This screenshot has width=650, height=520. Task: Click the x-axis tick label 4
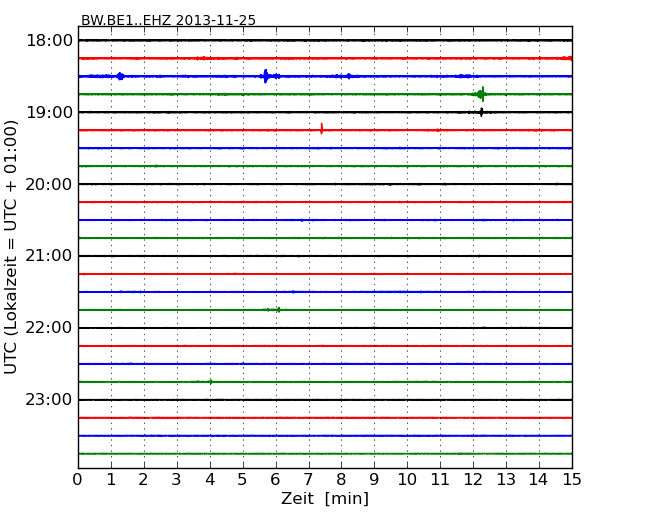click(210, 480)
